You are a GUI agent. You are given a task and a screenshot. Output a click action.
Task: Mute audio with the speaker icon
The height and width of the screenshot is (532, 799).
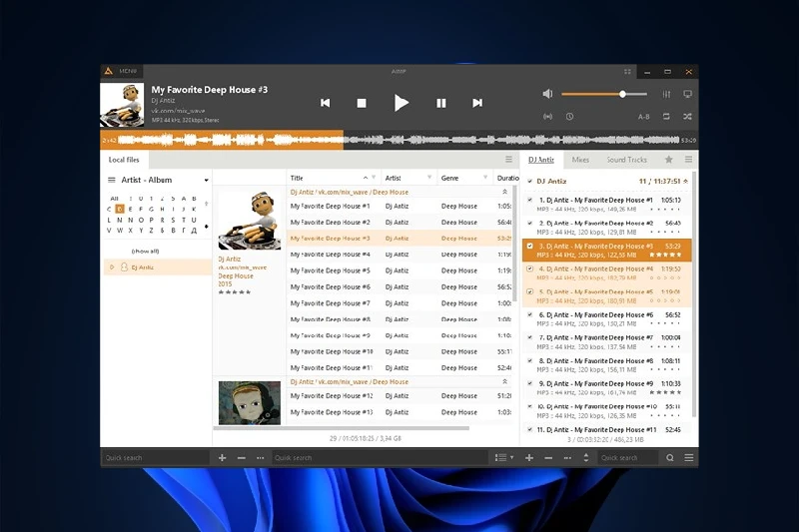(x=547, y=94)
